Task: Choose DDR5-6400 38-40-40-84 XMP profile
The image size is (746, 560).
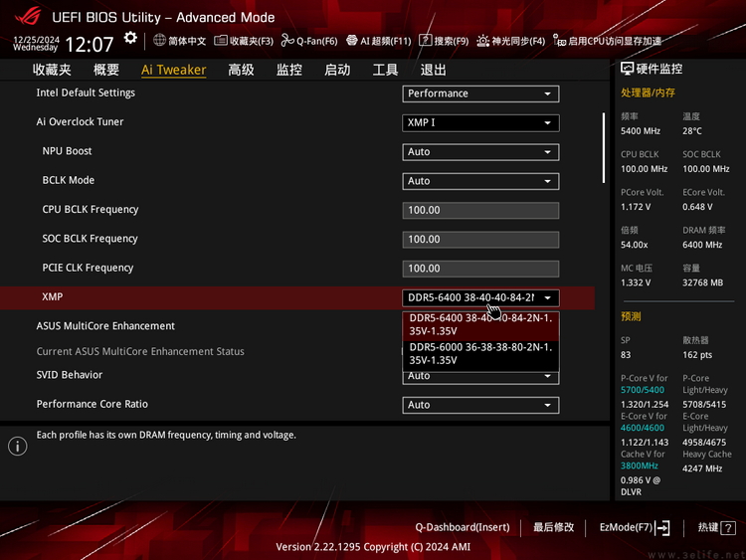Action: (480, 325)
